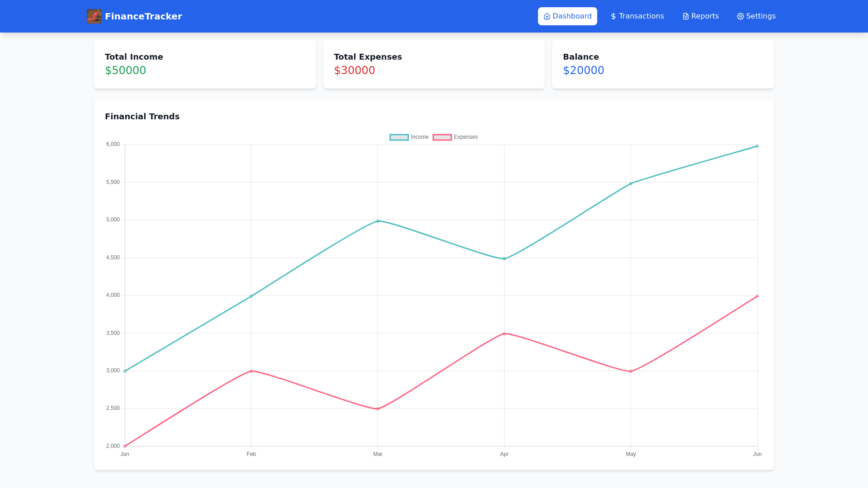Toggle the Expenses series legend swatch
This screenshot has width=868, height=488.
(442, 137)
